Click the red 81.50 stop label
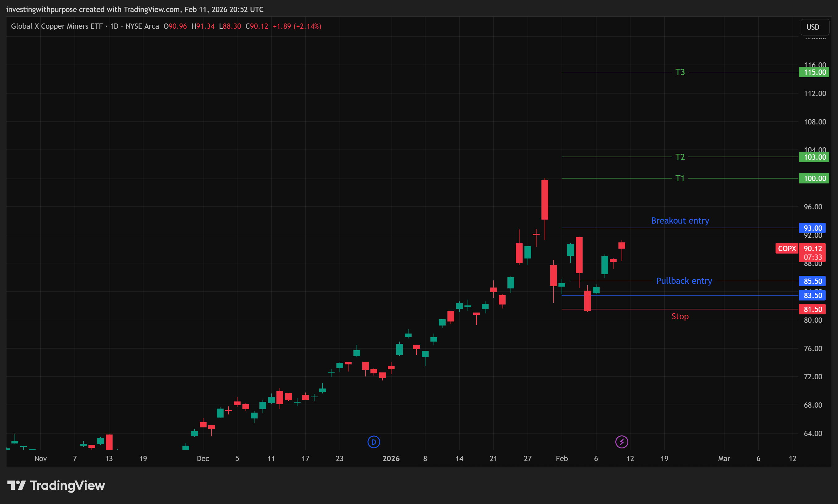Screen dimensions: 838x504 (x=812, y=309)
